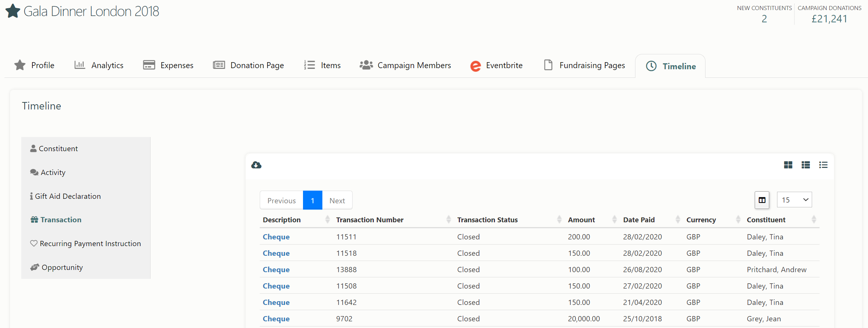Open Cheque link for transaction 11642
The height and width of the screenshot is (328, 868).
pyautogui.click(x=276, y=302)
